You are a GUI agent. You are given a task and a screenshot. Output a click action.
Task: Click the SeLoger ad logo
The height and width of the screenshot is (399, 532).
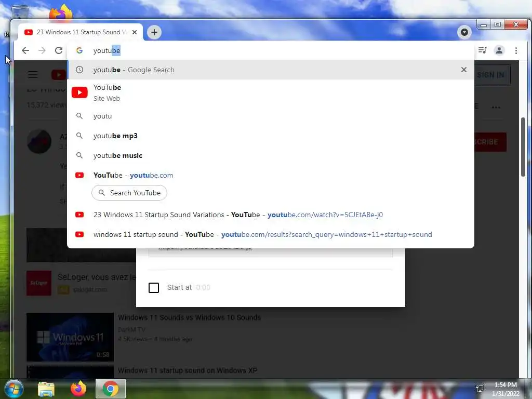[x=39, y=283]
